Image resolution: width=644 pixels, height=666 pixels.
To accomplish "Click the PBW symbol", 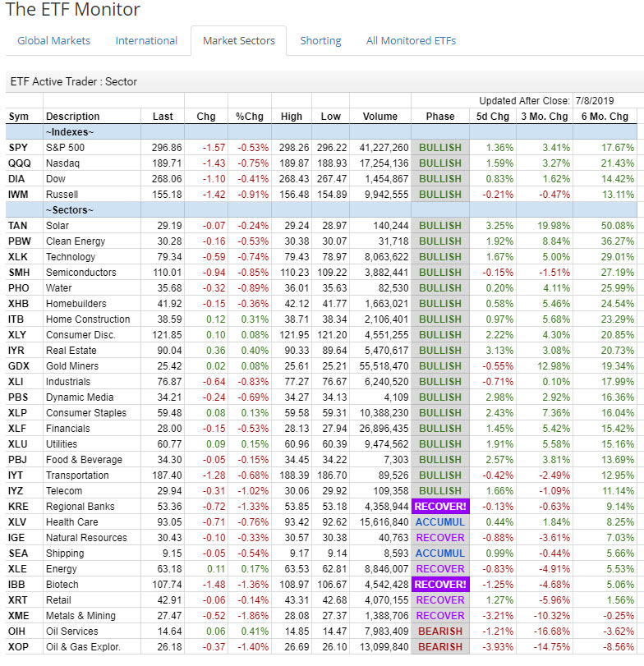I will (x=20, y=241).
